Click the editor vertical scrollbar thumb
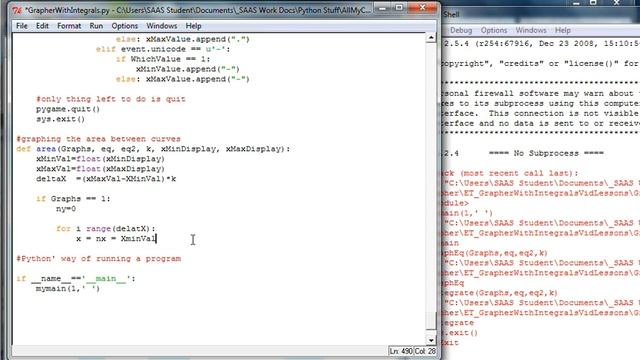 (431, 320)
